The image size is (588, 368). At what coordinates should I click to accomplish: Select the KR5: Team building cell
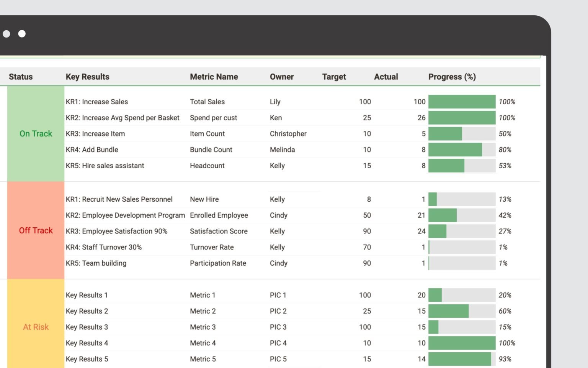(x=96, y=263)
